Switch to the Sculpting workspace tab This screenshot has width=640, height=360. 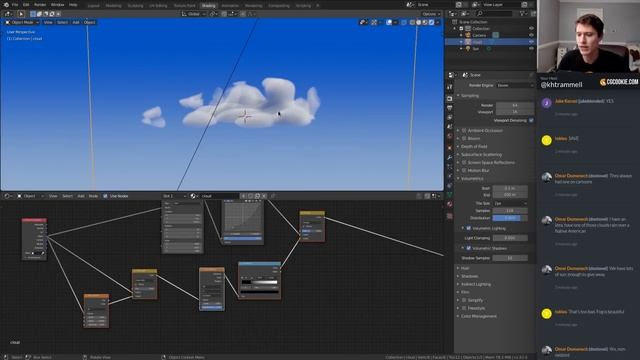pyautogui.click(x=135, y=6)
